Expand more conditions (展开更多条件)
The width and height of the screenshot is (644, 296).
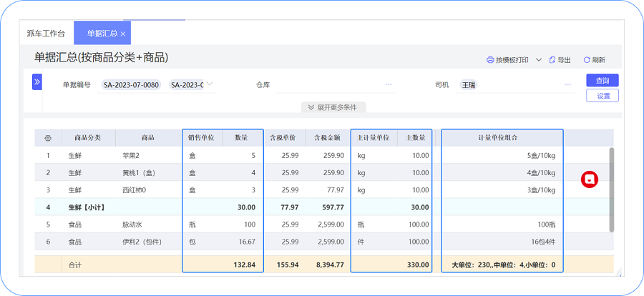click(x=333, y=107)
